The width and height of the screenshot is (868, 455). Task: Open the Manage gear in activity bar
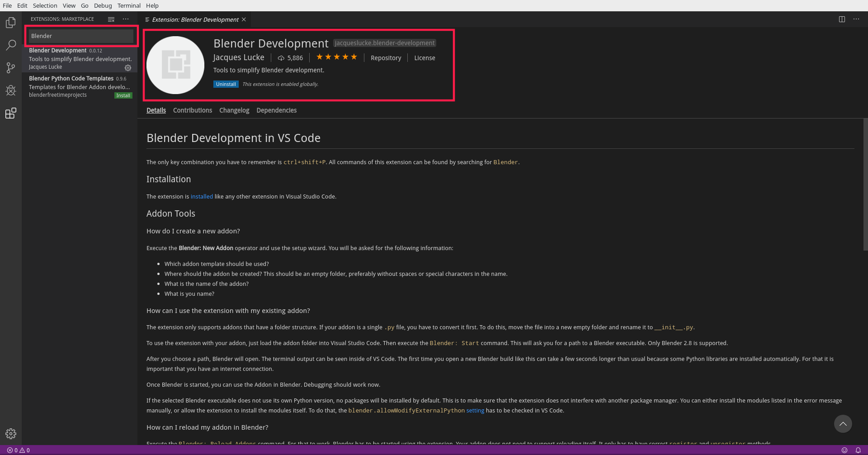point(11,434)
